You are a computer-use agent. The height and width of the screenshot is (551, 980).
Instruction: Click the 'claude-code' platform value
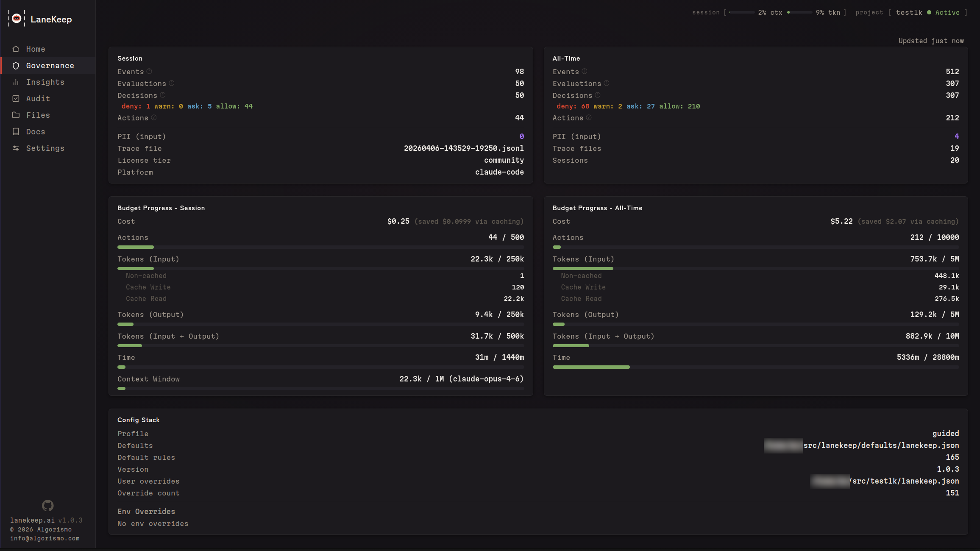point(499,172)
